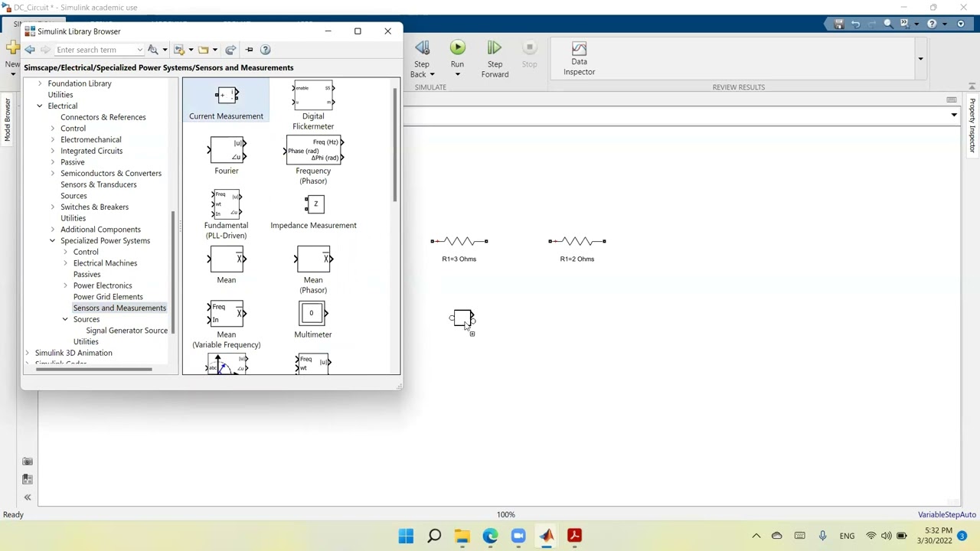Collapse the Electrical tree node
The image size is (980, 551).
pos(40,106)
